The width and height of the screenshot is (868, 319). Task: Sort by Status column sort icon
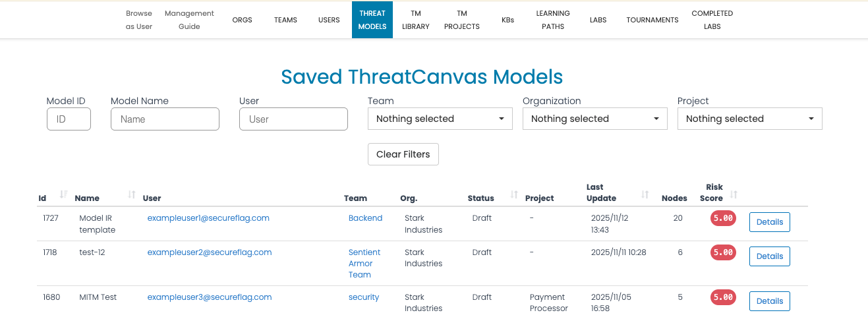coord(514,195)
